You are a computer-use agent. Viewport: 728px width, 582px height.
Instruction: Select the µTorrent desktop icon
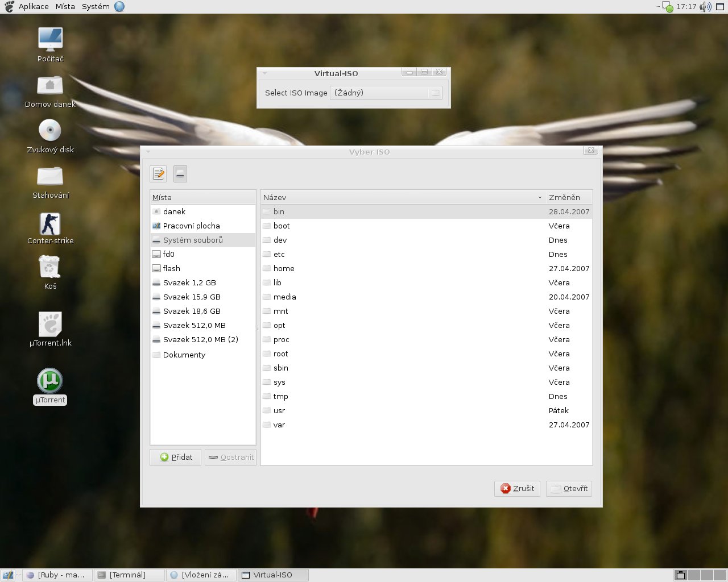[50, 381]
